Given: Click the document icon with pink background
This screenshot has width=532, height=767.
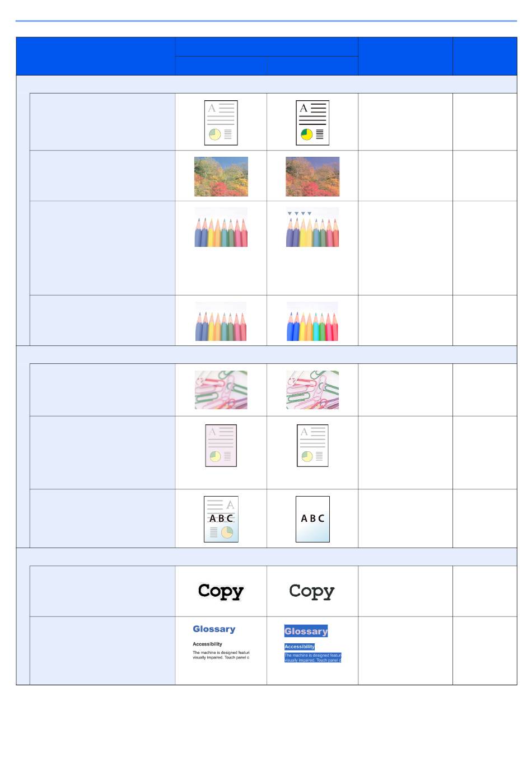Looking at the screenshot, I should tap(221, 446).
